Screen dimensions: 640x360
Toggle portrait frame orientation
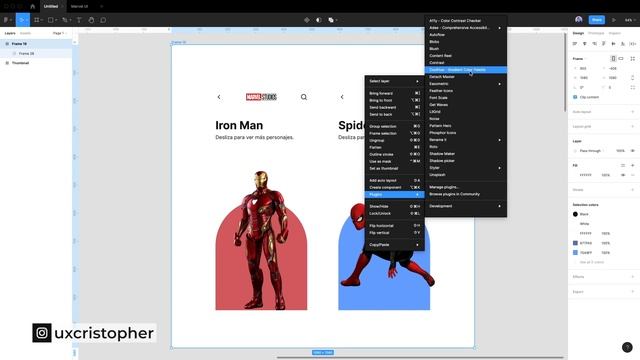click(x=613, y=59)
